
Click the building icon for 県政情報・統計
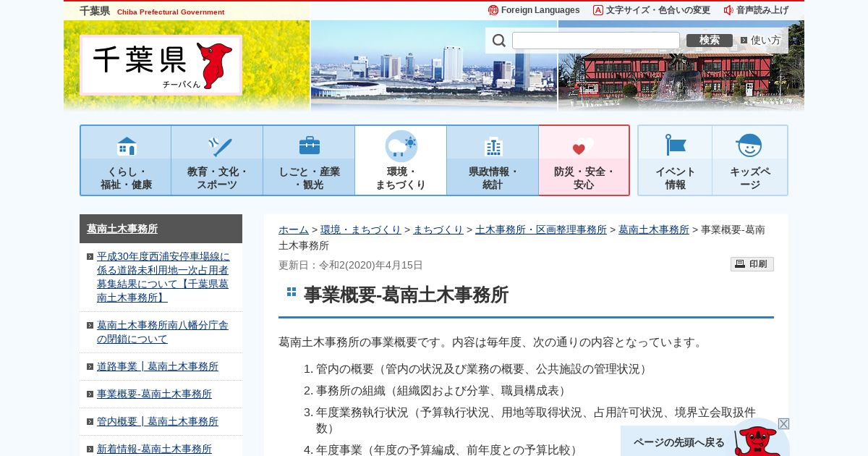(x=493, y=146)
